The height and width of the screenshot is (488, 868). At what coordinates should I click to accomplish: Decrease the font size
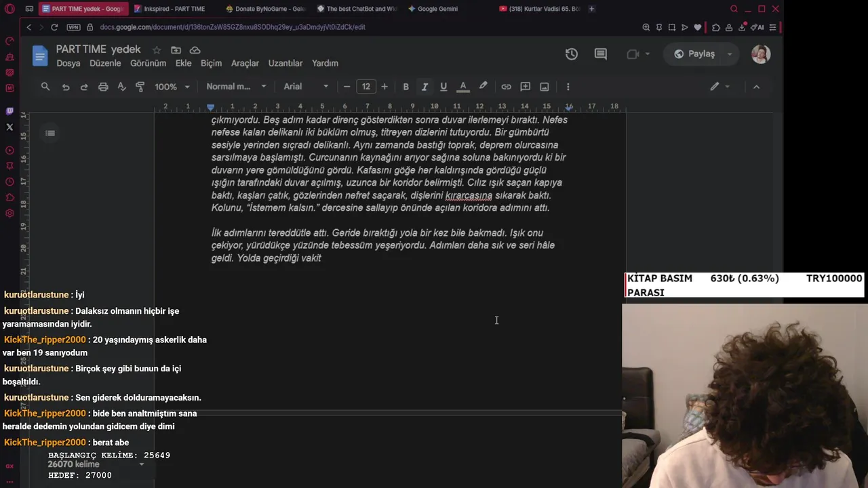pos(347,87)
